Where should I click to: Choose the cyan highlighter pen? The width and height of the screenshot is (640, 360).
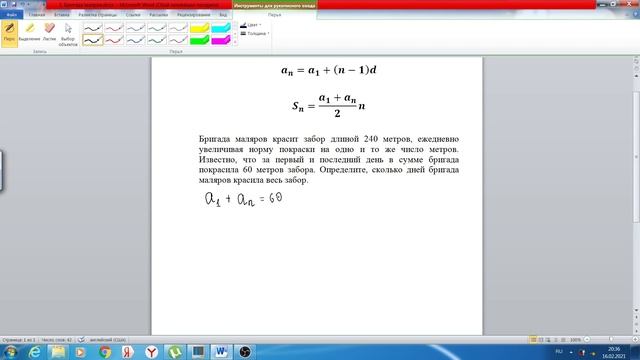(x=221, y=28)
